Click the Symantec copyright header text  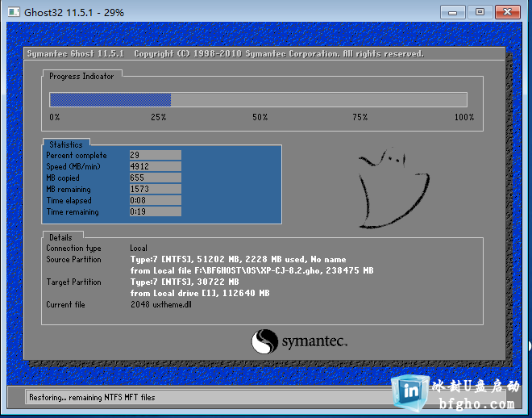point(225,53)
